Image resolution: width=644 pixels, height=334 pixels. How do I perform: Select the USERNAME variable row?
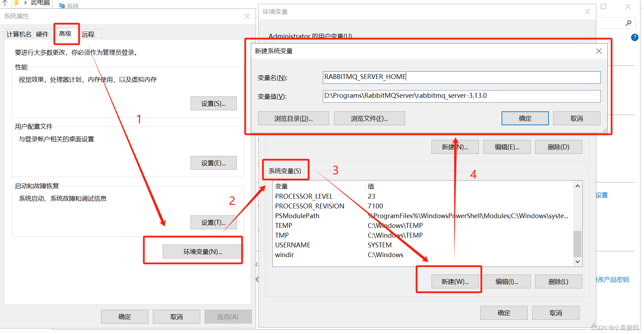[423, 245]
